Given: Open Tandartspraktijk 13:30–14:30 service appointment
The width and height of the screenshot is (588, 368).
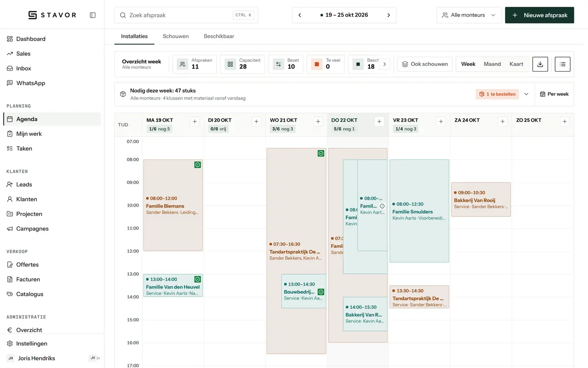Looking at the screenshot, I should [419, 297].
